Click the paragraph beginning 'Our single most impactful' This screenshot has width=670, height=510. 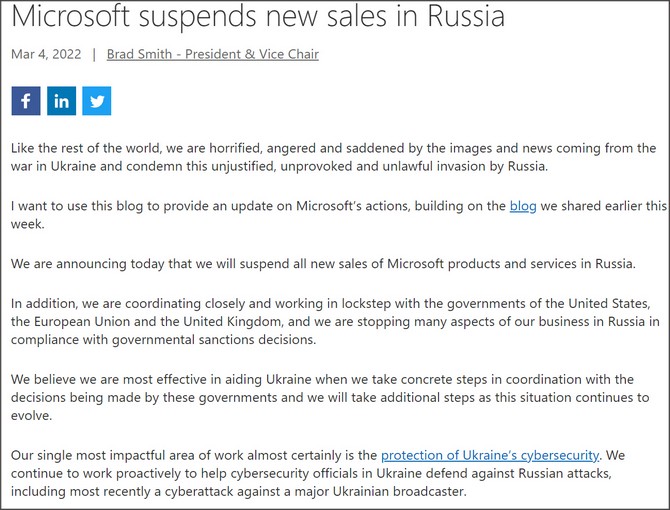tap(318, 473)
